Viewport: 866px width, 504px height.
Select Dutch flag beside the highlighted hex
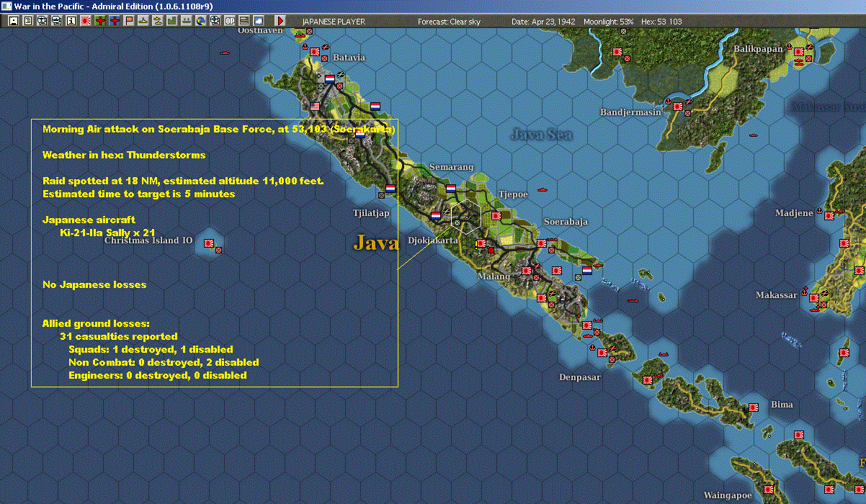tap(436, 216)
